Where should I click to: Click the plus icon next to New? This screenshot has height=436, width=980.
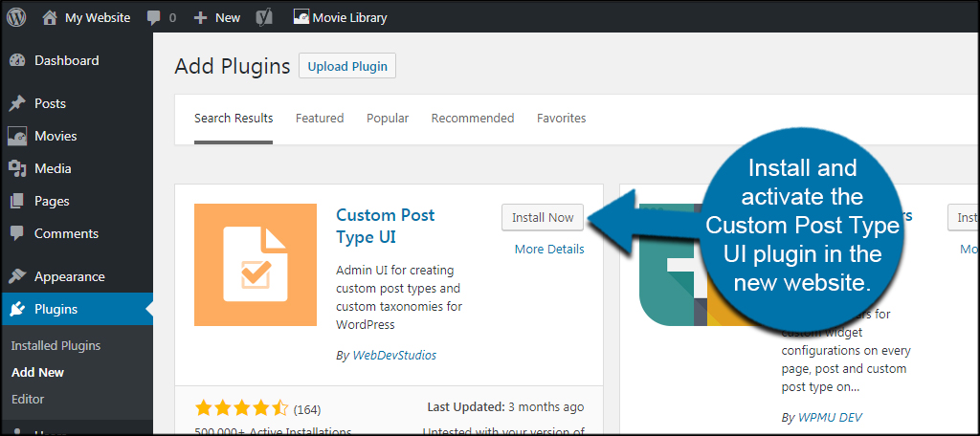201,18
